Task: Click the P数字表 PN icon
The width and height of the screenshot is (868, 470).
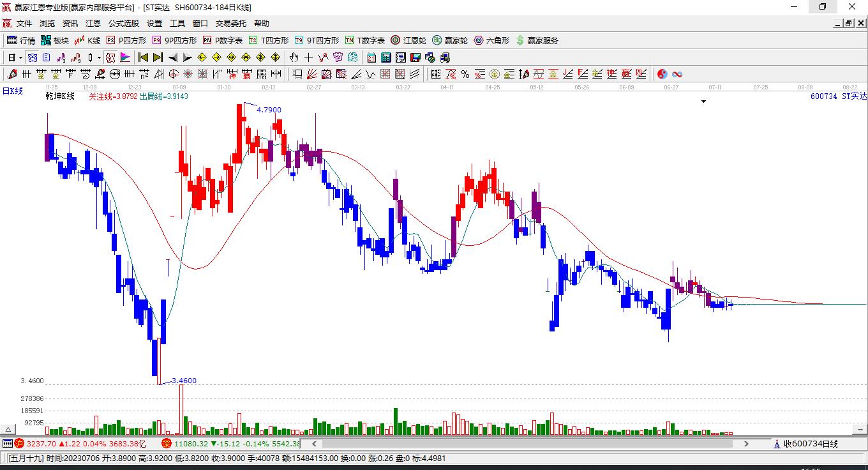Action: (207, 40)
